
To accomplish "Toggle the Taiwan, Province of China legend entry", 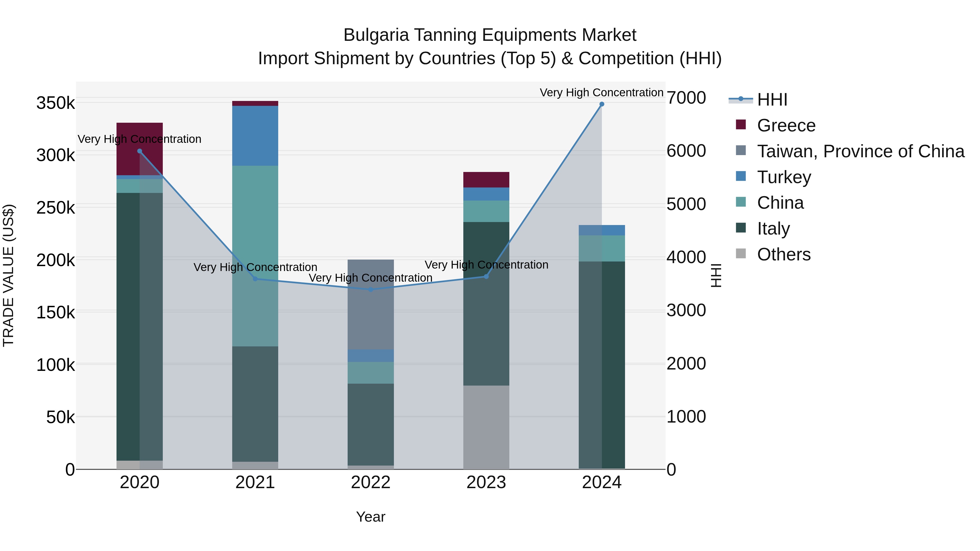I will coord(850,151).
